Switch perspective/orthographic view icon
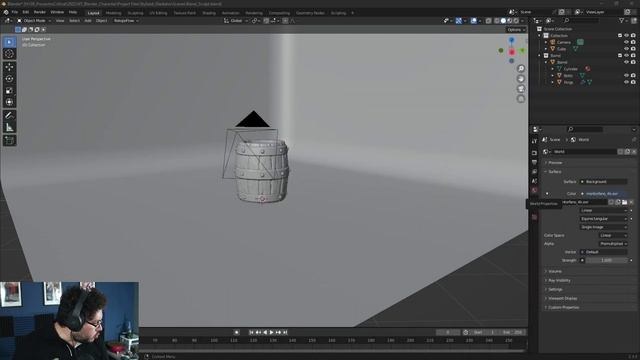The height and width of the screenshot is (360, 640). 521,99
